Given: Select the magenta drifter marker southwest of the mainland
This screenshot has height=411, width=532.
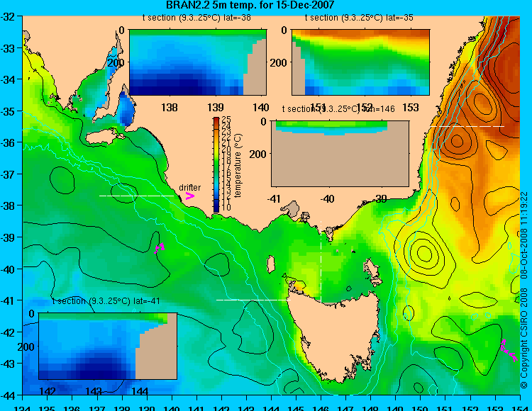Looking at the screenshot, I should [160, 248].
